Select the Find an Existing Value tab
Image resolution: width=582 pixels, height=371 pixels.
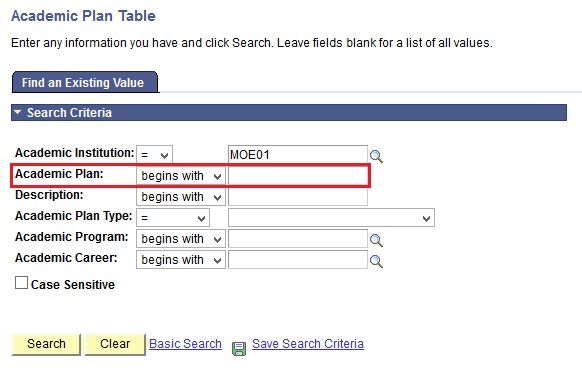[85, 82]
